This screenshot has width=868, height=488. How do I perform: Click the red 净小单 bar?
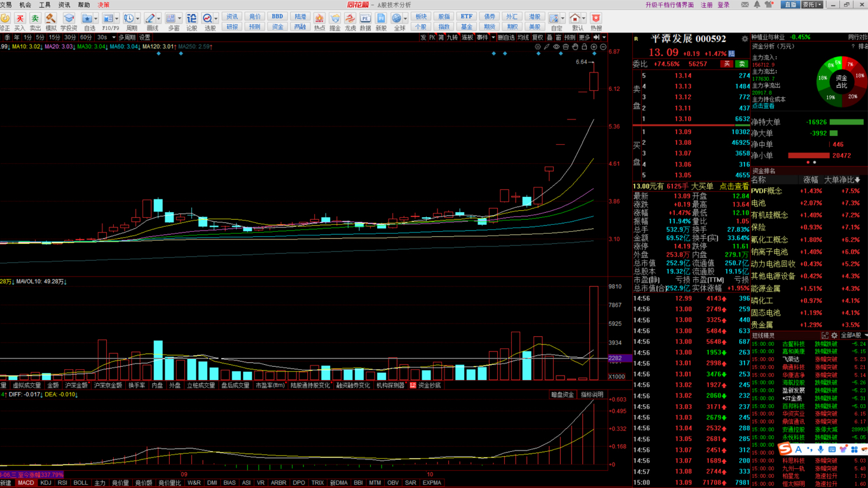coord(809,155)
